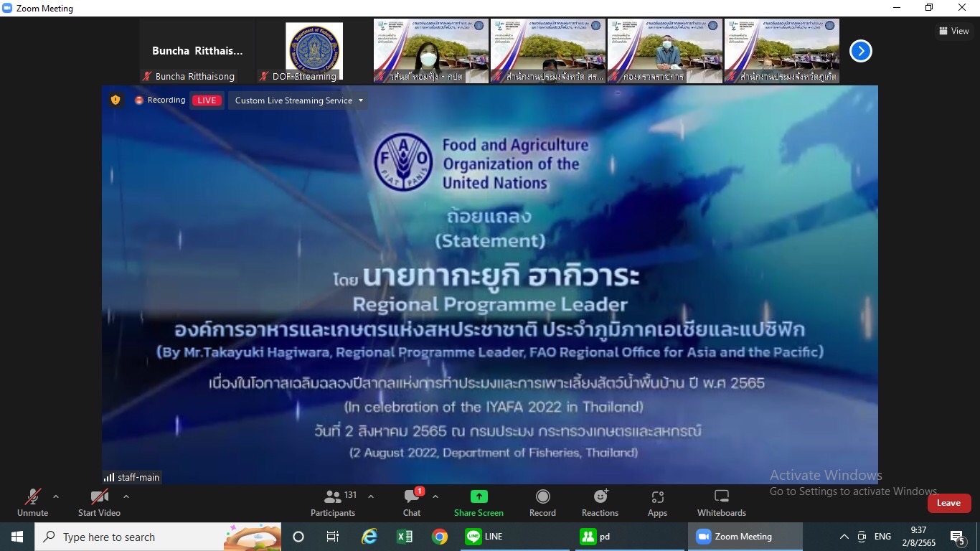Open the Chat panel
The width and height of the screenshot is (980, 551).
[x=412, y=503]
